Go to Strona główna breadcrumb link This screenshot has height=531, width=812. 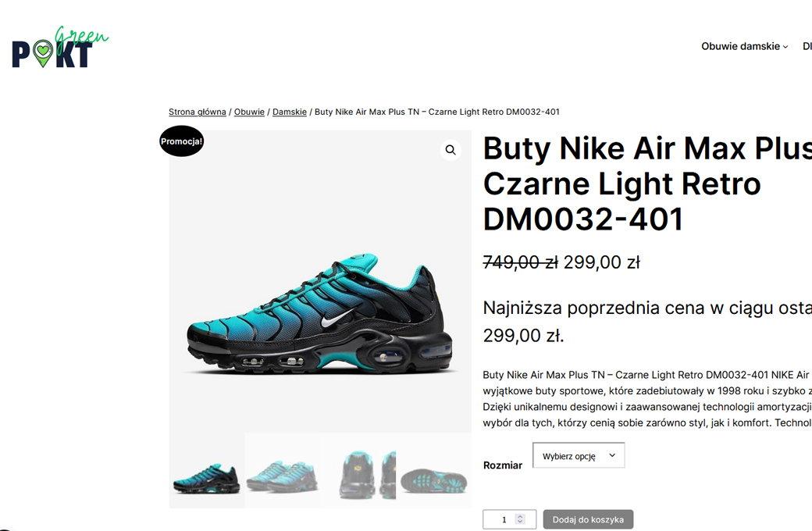pos(198,112)
